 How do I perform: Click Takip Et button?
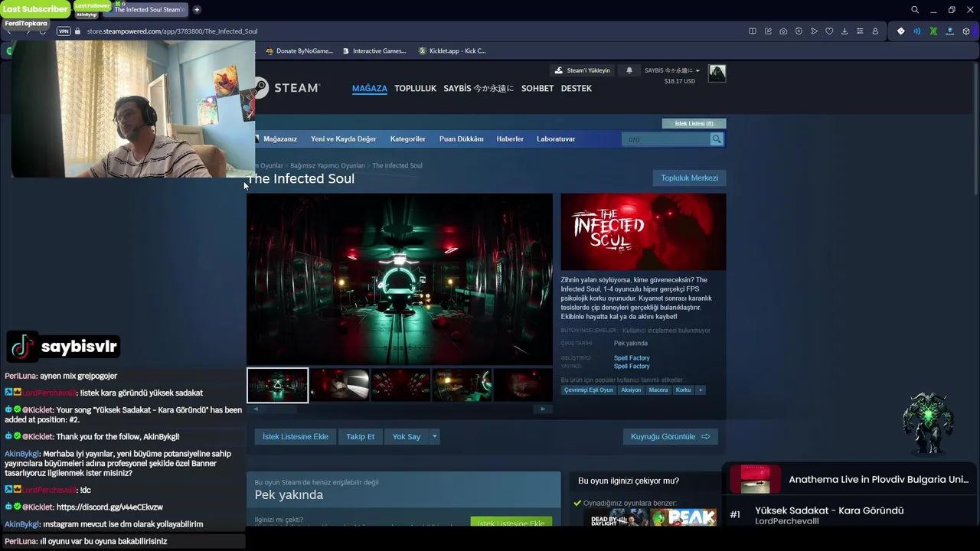pyautogui.click(x=360, y=437)
